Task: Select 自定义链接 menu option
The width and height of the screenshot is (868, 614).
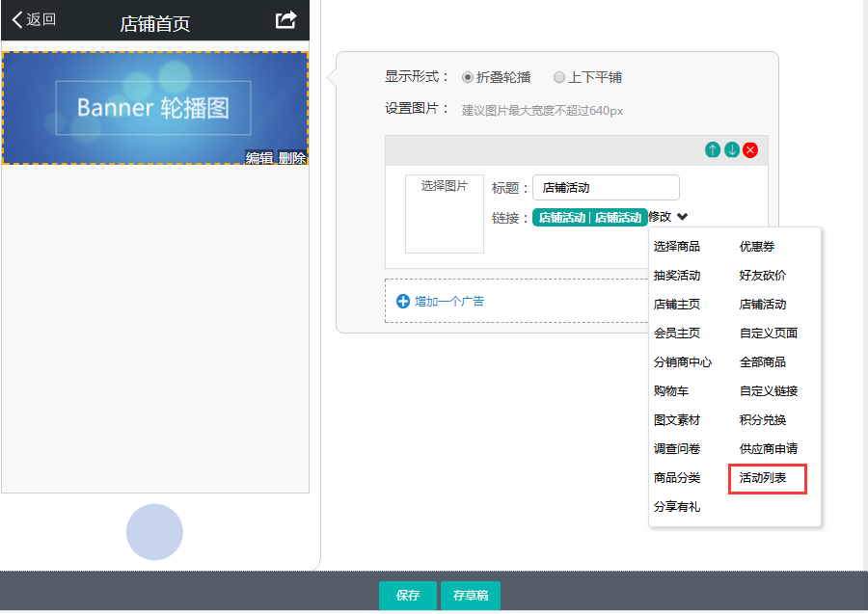Action: pos(769,391)
